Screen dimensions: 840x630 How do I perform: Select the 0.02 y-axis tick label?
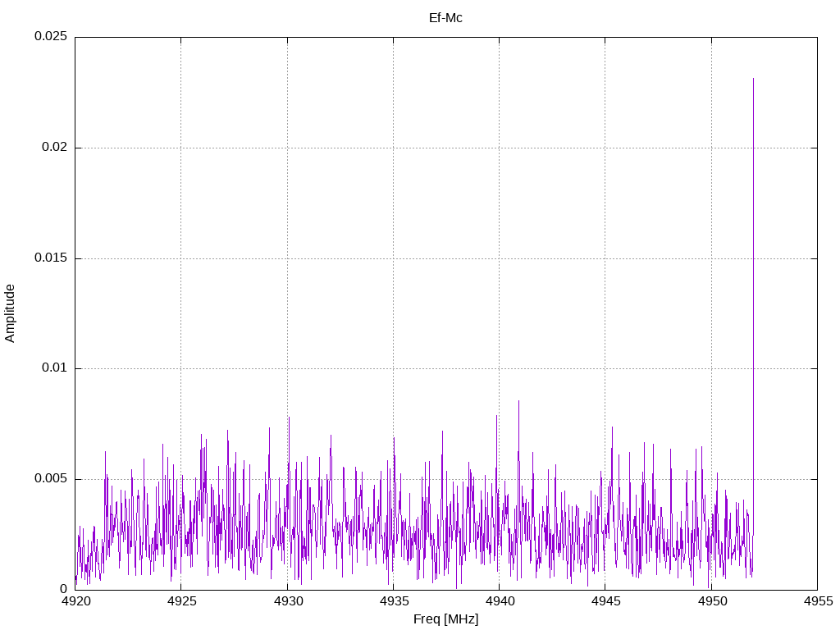pos(54,148)
